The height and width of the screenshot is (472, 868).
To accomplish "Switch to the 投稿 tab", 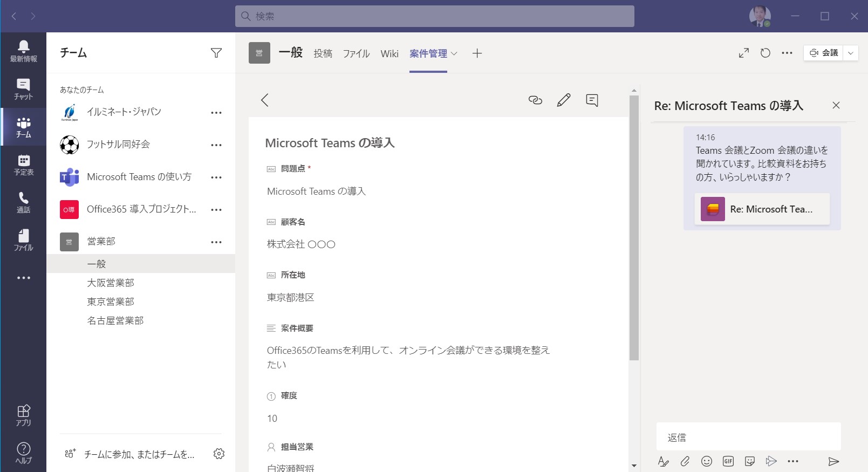I will [323, 53].
